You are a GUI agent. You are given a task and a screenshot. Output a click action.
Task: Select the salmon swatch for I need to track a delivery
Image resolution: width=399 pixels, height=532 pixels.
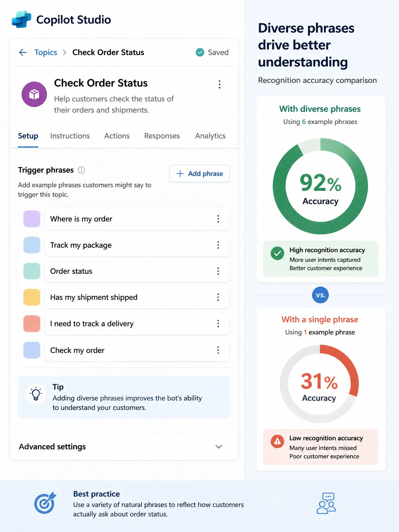(x=32, y=324)
